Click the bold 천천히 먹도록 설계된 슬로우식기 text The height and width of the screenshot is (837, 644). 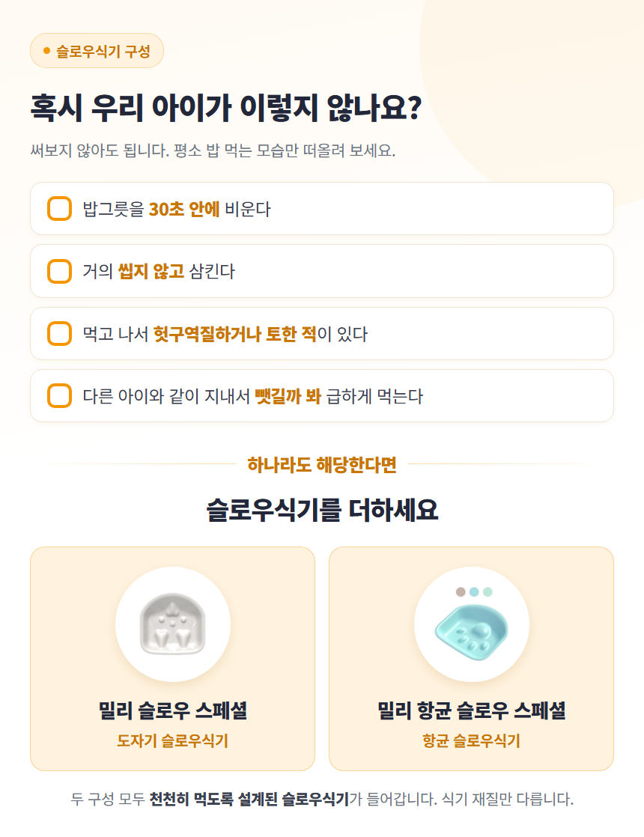249,800
